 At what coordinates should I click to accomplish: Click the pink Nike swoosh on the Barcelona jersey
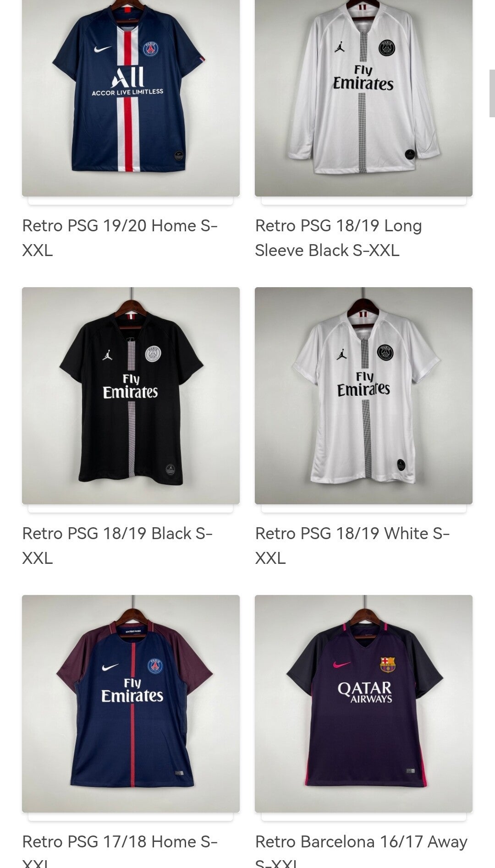coord(341,664)
